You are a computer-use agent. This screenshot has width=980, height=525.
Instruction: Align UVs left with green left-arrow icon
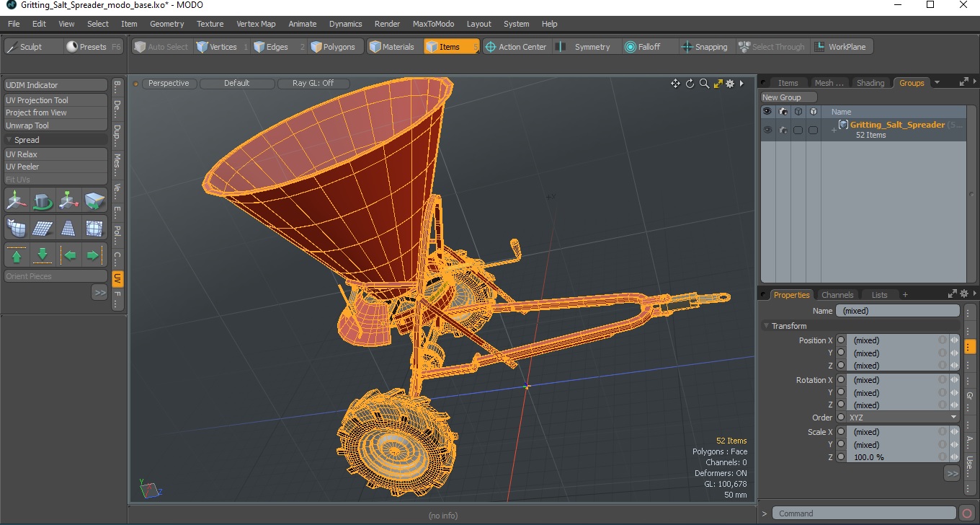[69, 255]
